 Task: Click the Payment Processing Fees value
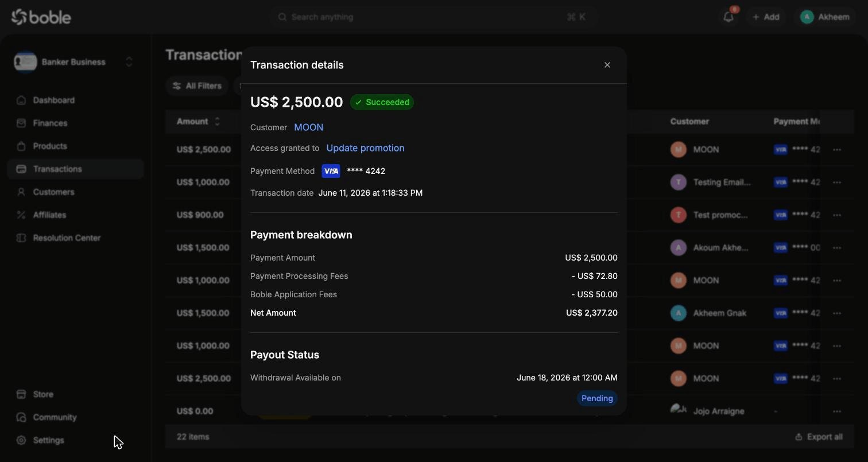pyautogui.click(x=595, y=276)
